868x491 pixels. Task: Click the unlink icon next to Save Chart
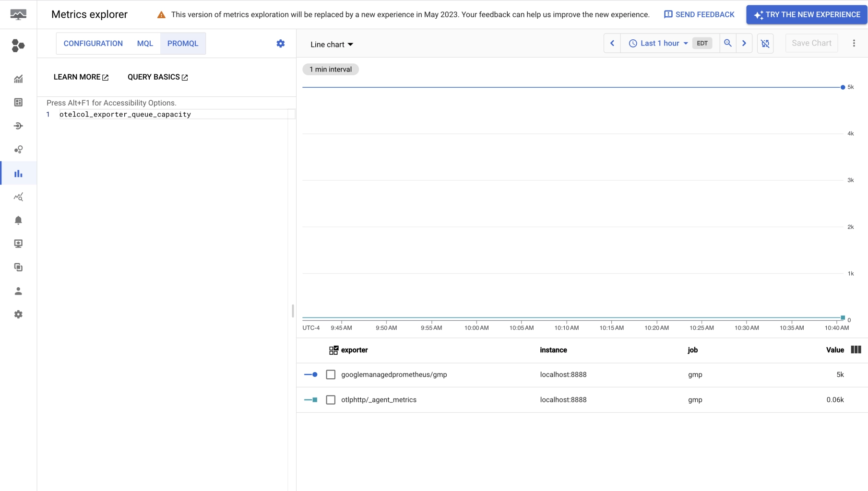tap(765, 43)
